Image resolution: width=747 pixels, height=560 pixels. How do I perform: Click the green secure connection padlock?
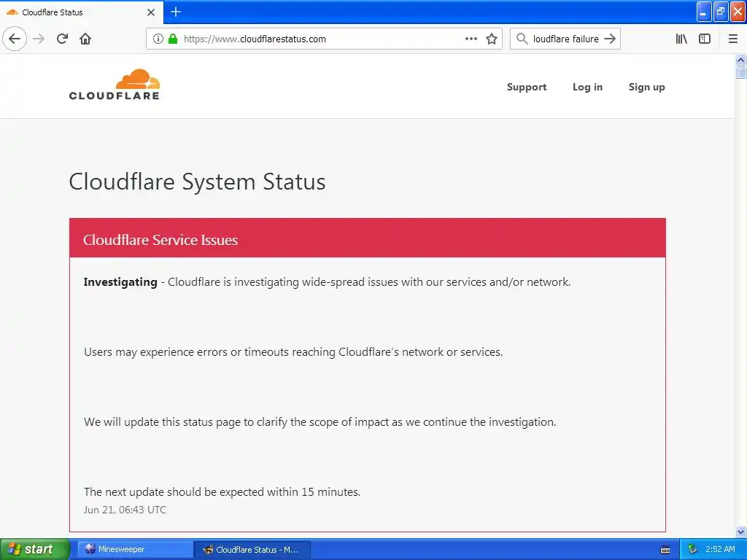click(173, 39)
